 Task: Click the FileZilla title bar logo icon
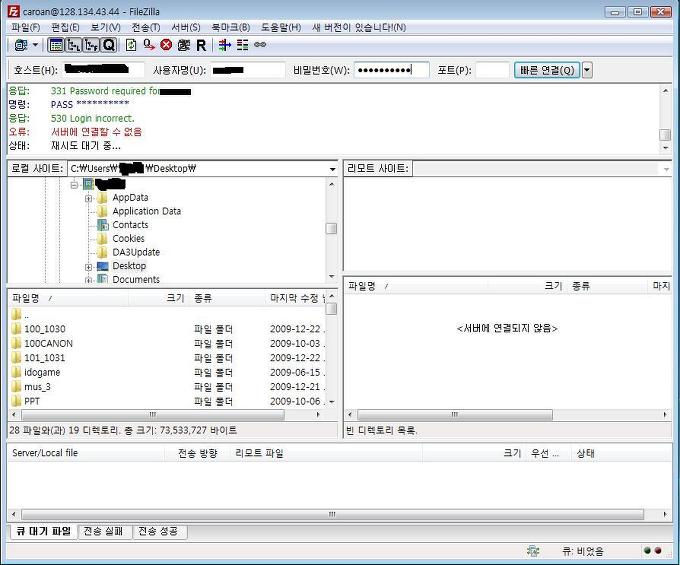pos(14,11)
